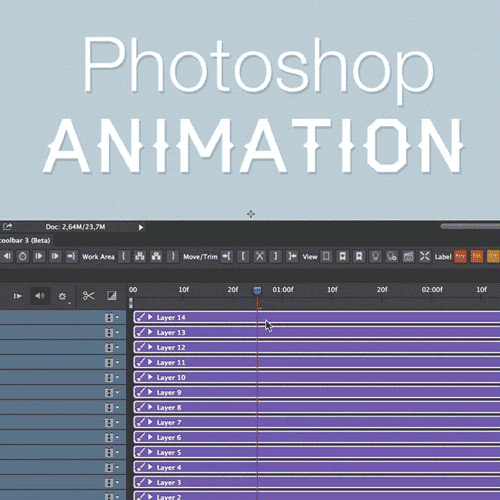
Task: Click the brush icon on the Layer 8 clip
Action: pyautogui.click(x=140, y=407)
